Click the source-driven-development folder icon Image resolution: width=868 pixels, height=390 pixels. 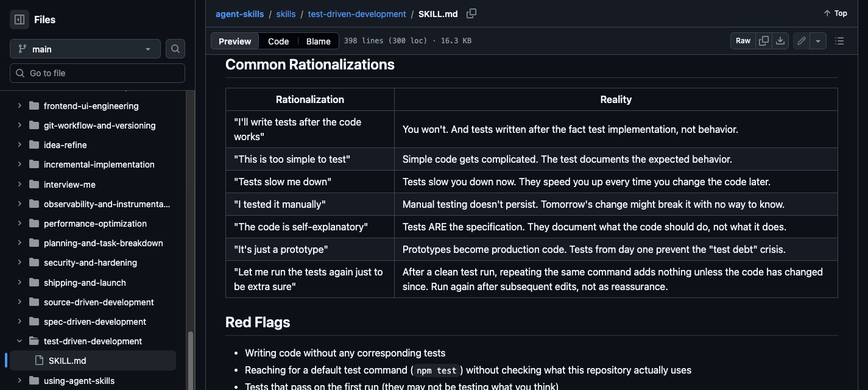pos(34,302)
